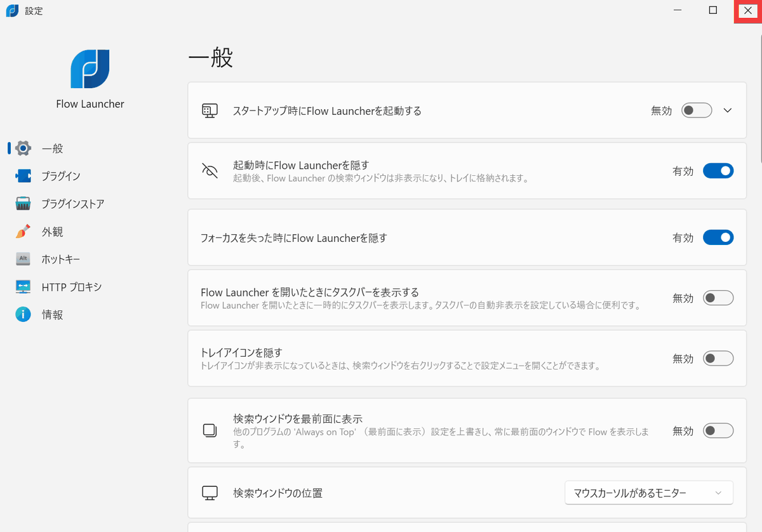The height and width of the screenshot is (532, 762).
Task: Click the plugin puzzle icon beside プラグイン
Action: tap(23, 176)
